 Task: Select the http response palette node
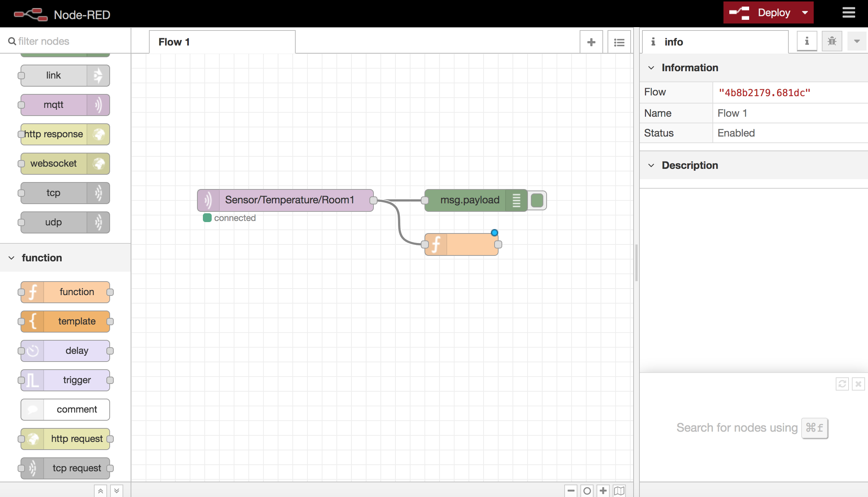[65, 134]
